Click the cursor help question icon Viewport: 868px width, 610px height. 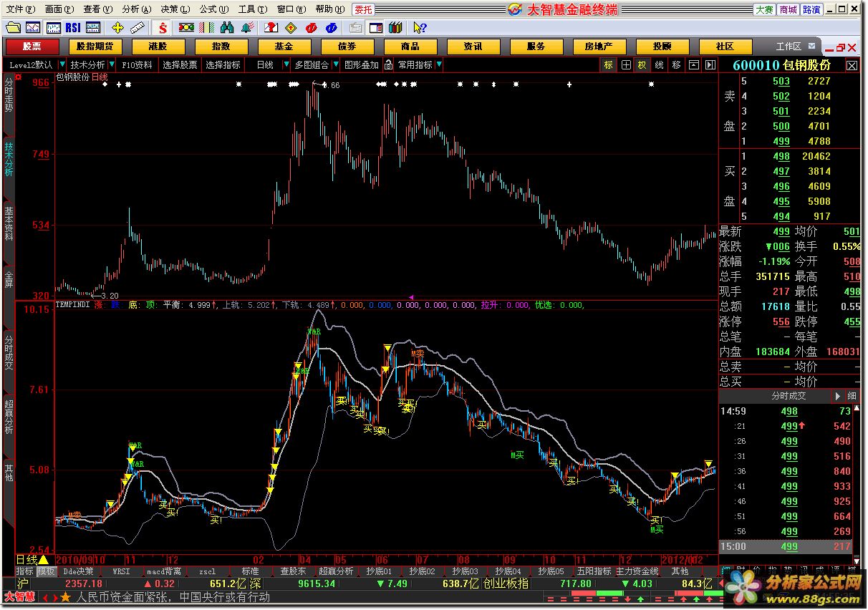pos(420,27)
